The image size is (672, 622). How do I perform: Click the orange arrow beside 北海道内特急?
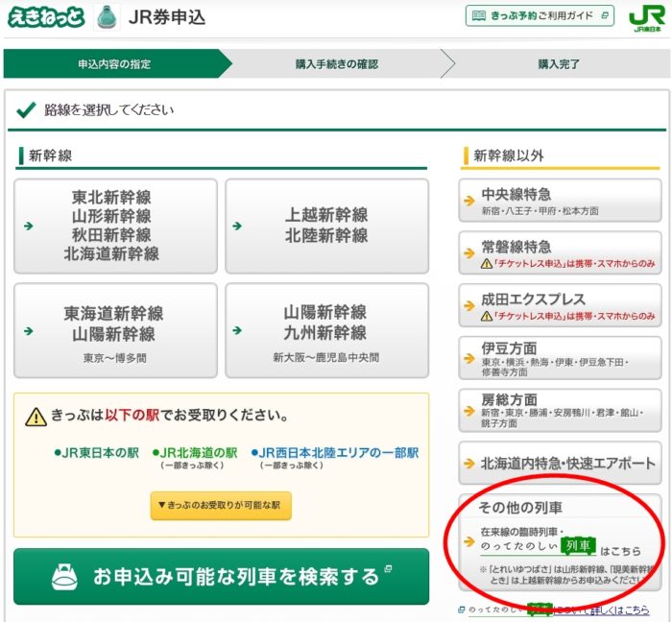tap(469, 463)
